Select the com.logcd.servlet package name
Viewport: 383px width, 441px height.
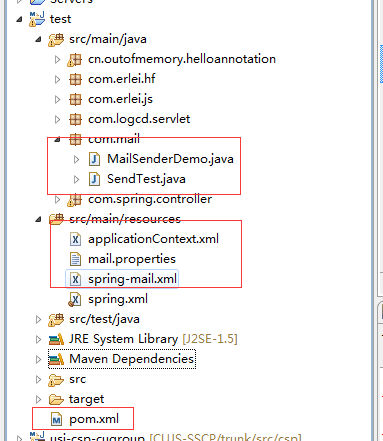(139, 119)
